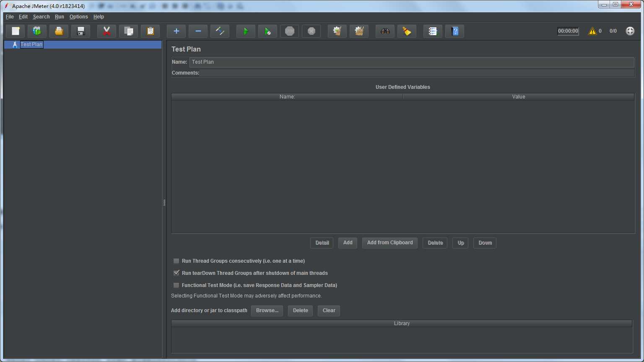Open Help with the question mark icon
The height and width of the screenshot is (362, 644).
click(x=455, y=31)
